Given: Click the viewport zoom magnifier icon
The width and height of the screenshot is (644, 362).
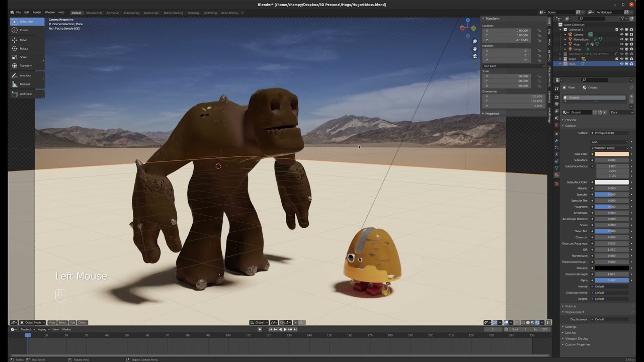Looking at the screenshot, I should [475, 41].
